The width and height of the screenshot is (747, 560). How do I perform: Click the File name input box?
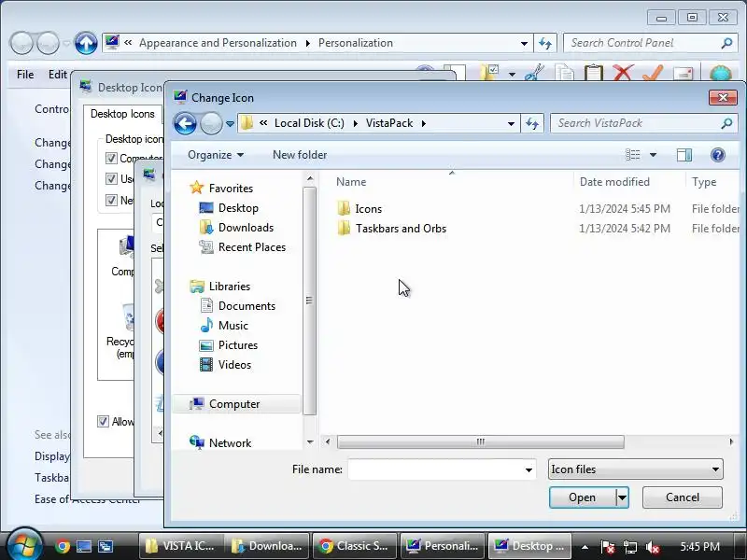(x=434, y=469)
